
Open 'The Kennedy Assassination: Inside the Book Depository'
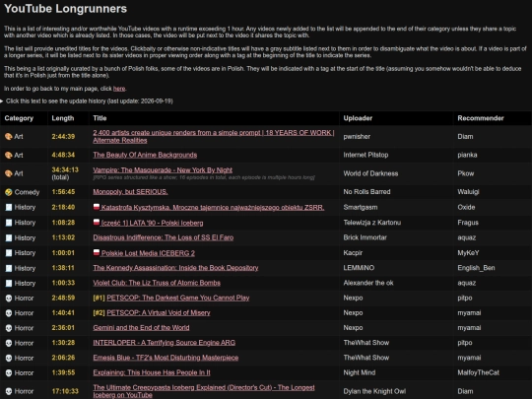pyautogui.click(x=175, y=268)
